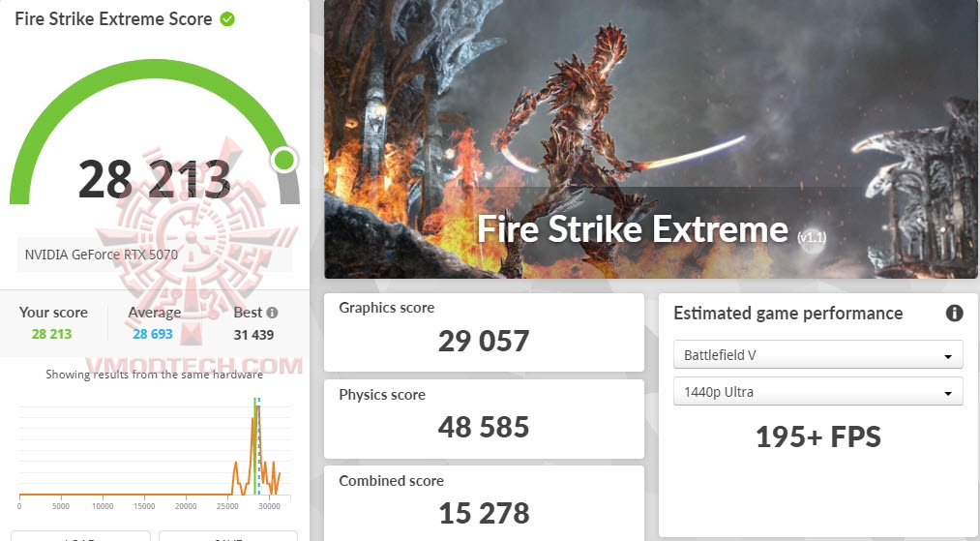This screenshot has width=980, height=541.
Task: Click the green score gauge indicator knob
Action: (x=284, y=160)
